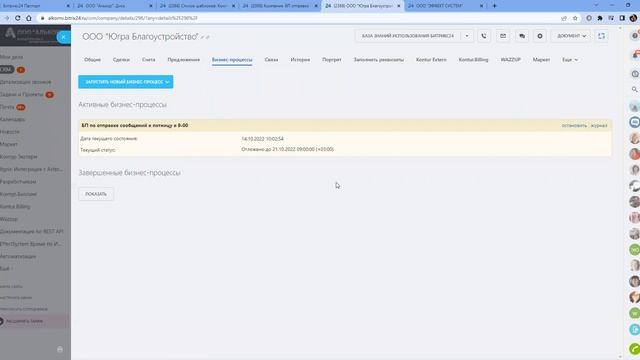This screenshot has width=640, height=360.
Task: Switch to the 'Счета' tab
Action: coord(149,60)
